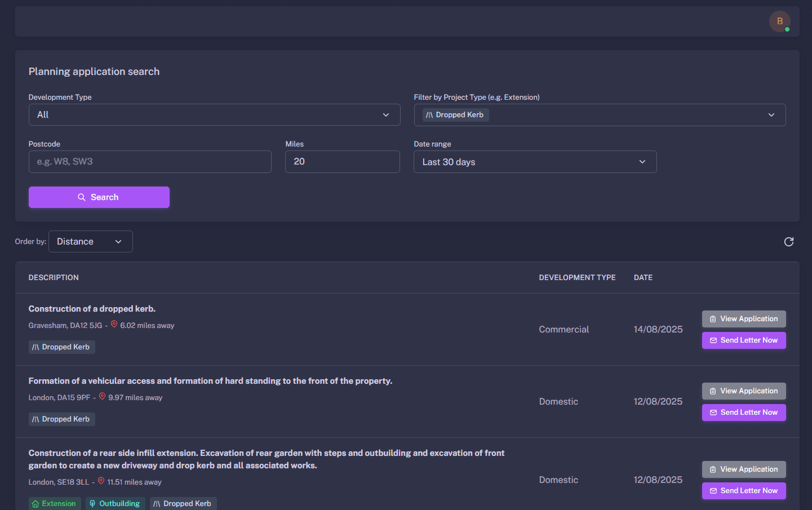The width and height of the screenshot is (812, 510).
Task: Click the location pin next to 6.02 miles away
Action: tap(114, 325)
